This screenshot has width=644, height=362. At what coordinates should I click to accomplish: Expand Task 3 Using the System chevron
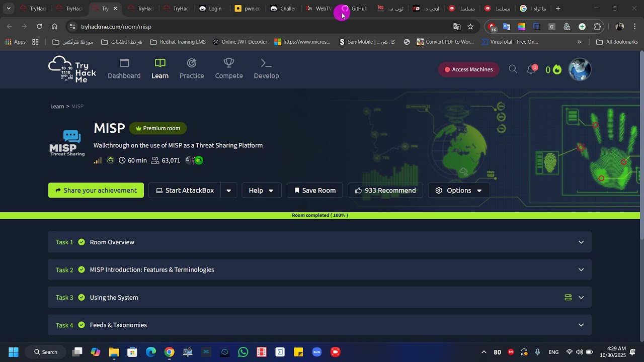[581, 298]
